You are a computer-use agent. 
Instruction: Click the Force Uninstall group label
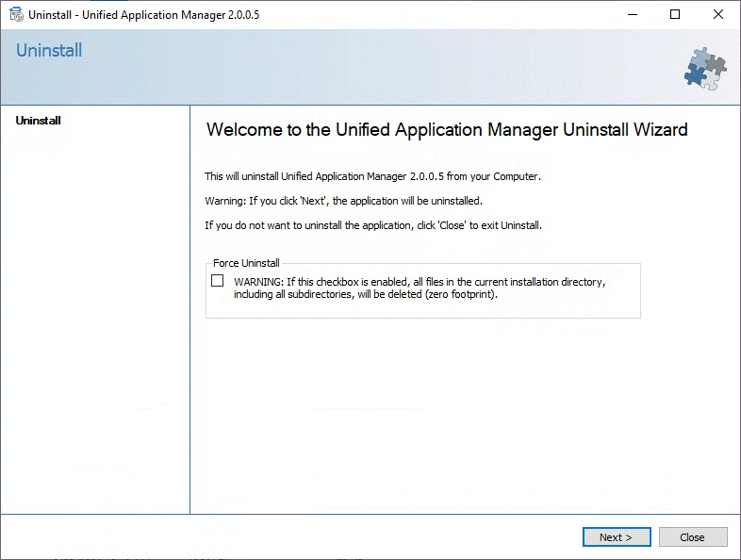[x=246, y=263]
